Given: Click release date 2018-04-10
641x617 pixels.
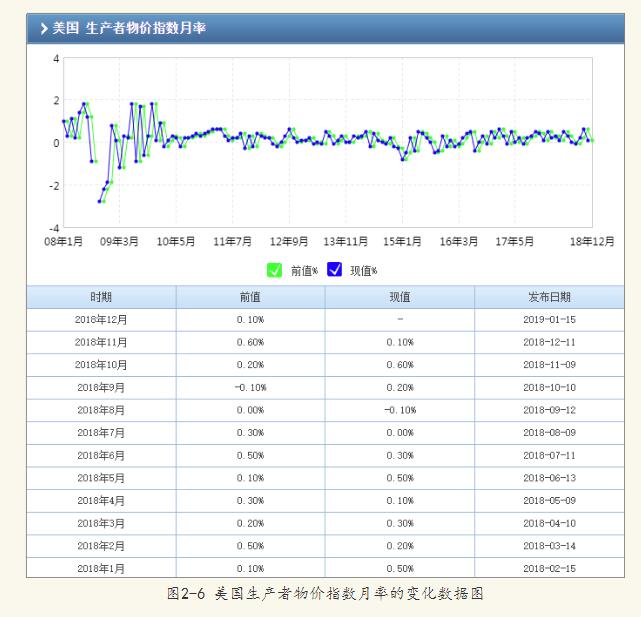Looking at the screenshot, I should click(x=549, y=523).
